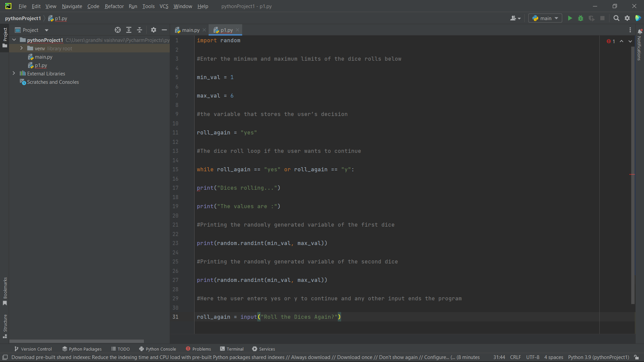Hide the Project tool window
Screen dimensions: 644x362
point(164,30)
